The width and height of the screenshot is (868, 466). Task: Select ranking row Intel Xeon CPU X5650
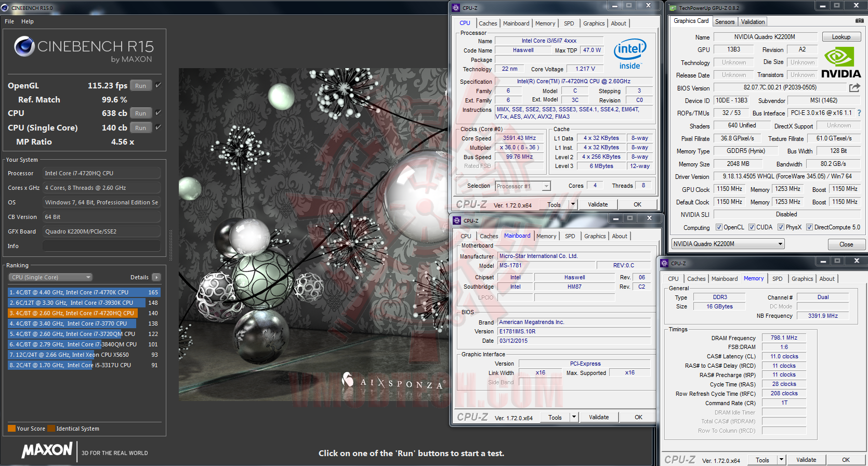[x=84, y=355]
